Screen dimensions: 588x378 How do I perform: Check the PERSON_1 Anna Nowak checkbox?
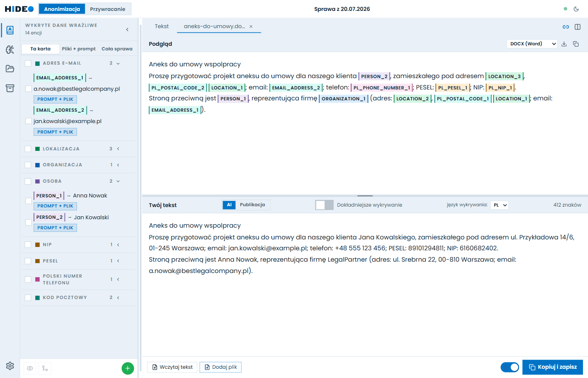[x=29, y=201]
